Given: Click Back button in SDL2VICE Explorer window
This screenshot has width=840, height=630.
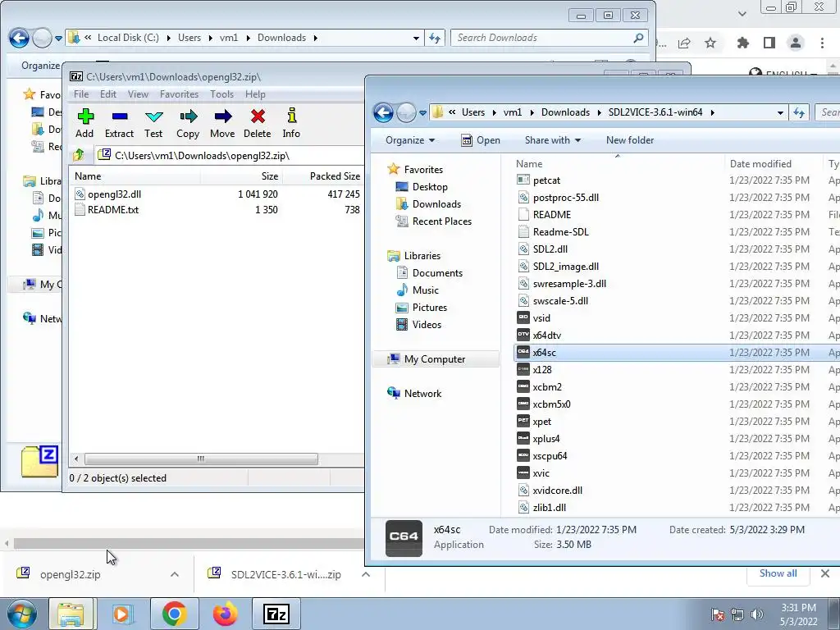Looking at the screenshot, I should pos(384,112).
